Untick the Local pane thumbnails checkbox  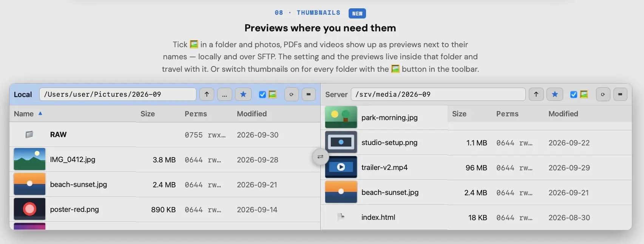[x=263, y=94]
